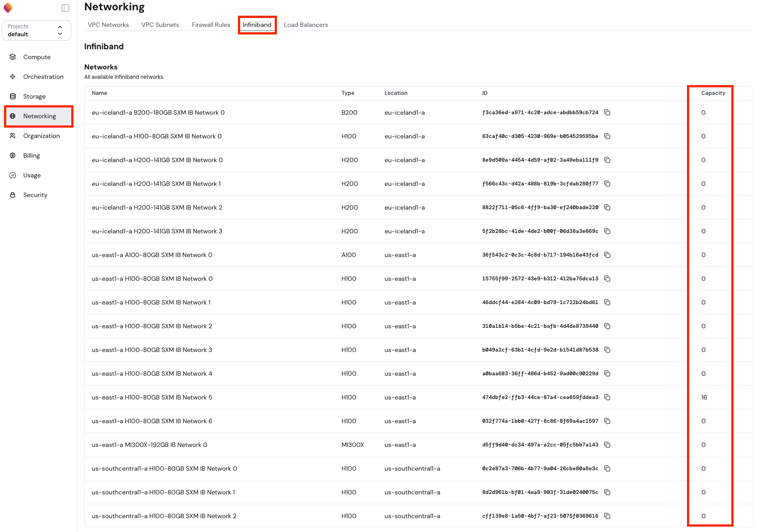The height and width of the screenshot is (532, 760).
Task: Switch to the Firewall Rules tab
Action: 211,25
